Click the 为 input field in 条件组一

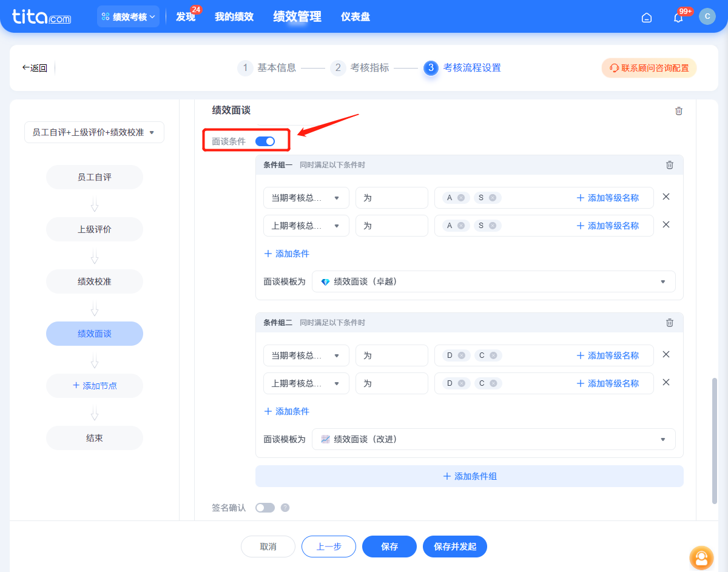(391, 197)
